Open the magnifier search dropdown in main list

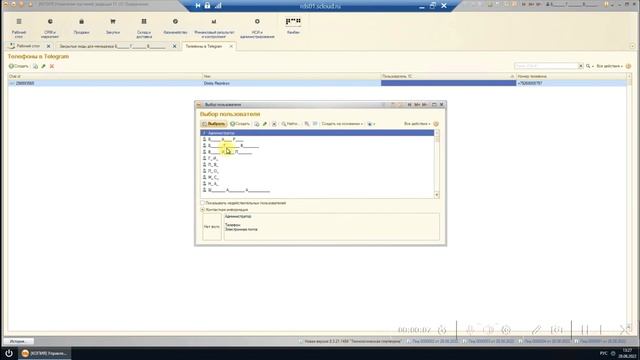pyautogui.click(x=590, y=66)
